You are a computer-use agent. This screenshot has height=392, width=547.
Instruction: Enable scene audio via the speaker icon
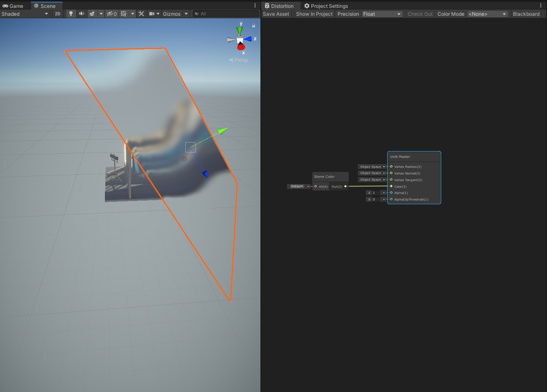pyautogui.click(x=81, y=14)
